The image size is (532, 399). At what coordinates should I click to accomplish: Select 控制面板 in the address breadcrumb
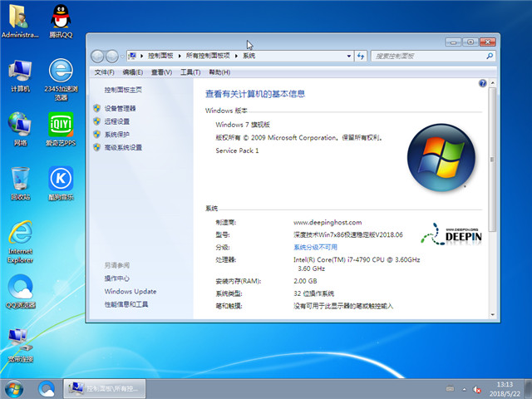click(x=160, y=56)
